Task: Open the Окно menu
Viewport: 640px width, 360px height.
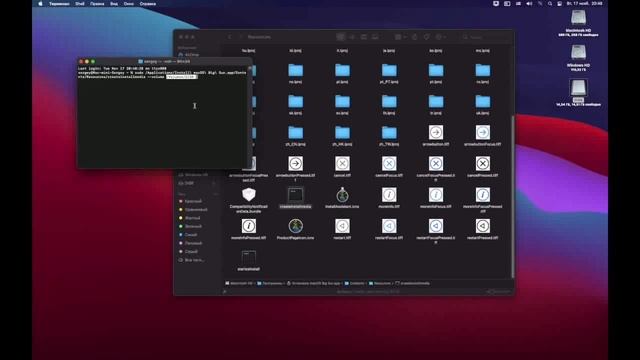Action: pos(129,4)
